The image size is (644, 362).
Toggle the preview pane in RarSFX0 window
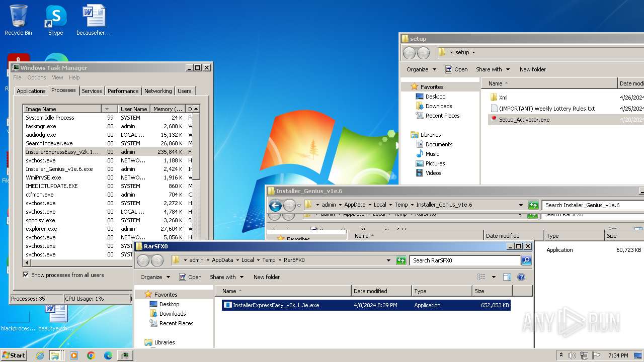(507, 277)
